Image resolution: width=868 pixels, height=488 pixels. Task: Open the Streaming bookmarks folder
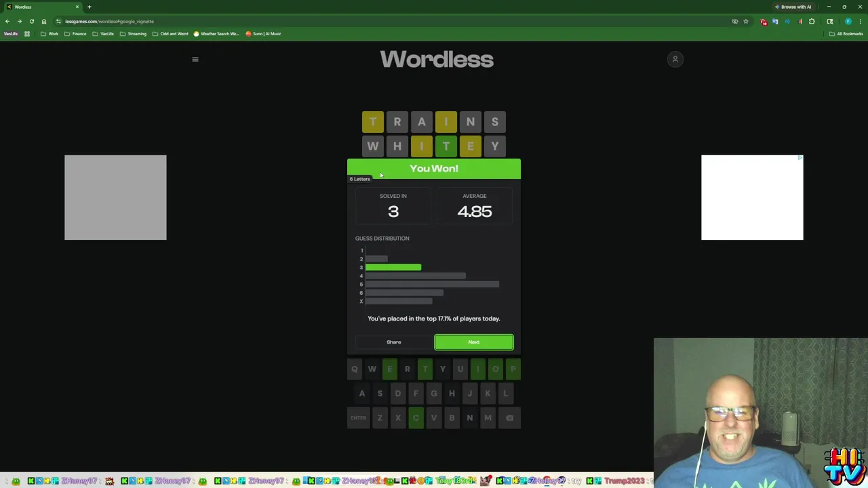[133, 34]
